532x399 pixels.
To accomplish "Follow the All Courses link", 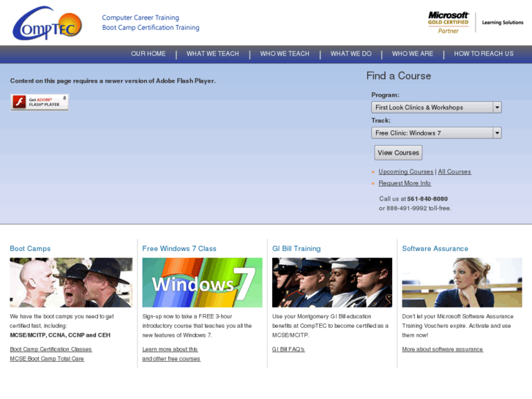I will (454, 172).
